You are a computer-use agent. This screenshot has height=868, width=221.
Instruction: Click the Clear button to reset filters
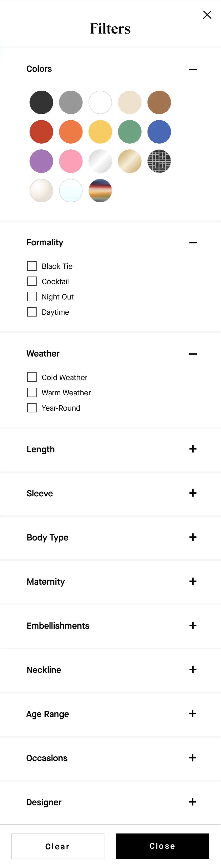[58, 846]
